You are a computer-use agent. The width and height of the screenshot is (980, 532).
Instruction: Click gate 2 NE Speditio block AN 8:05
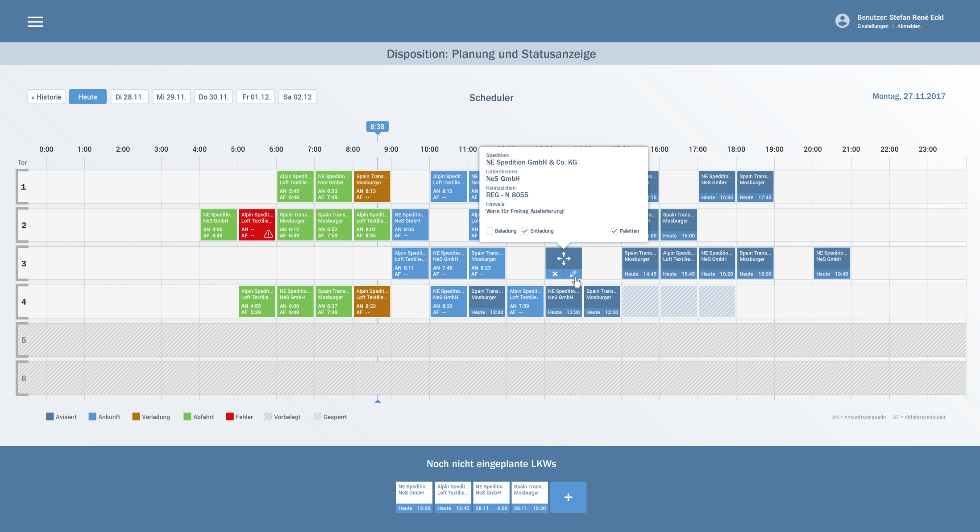pyautogui.click(x=411, y=225)
